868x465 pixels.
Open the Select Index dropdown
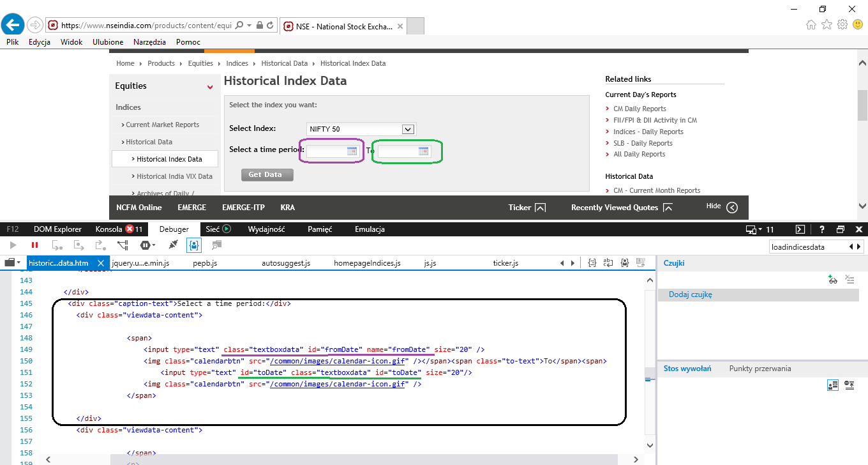click(408, 129)
